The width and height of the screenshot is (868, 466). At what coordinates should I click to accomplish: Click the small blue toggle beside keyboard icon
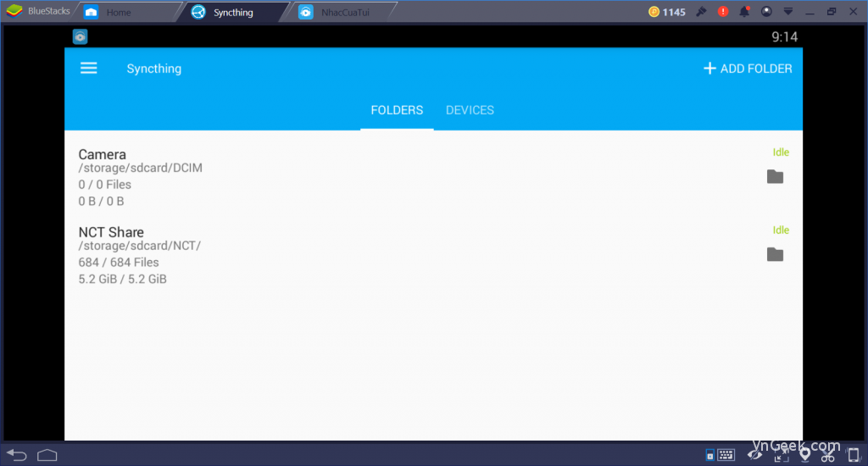coord(709,456)
